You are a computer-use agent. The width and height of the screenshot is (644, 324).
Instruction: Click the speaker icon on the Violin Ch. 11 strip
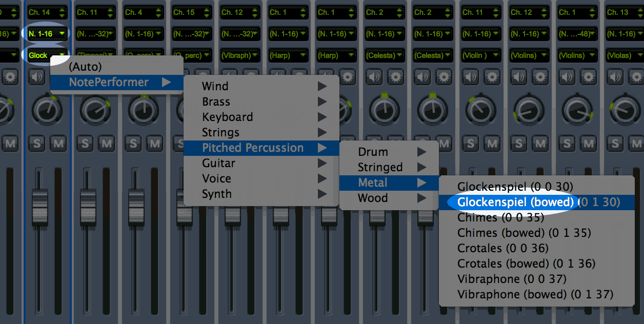(470, 77)
